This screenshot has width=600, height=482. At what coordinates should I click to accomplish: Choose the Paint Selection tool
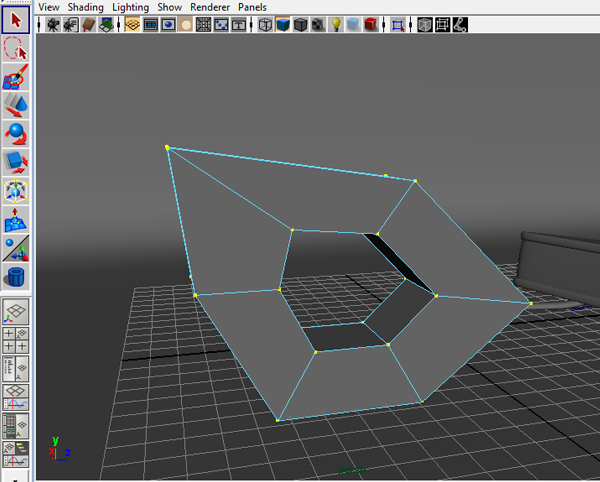(x=15, y=75)
